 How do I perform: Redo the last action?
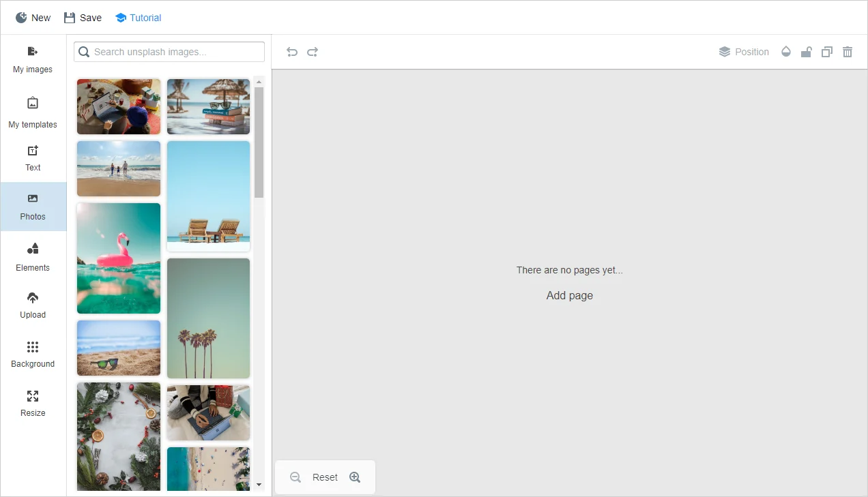coord(313,52)
